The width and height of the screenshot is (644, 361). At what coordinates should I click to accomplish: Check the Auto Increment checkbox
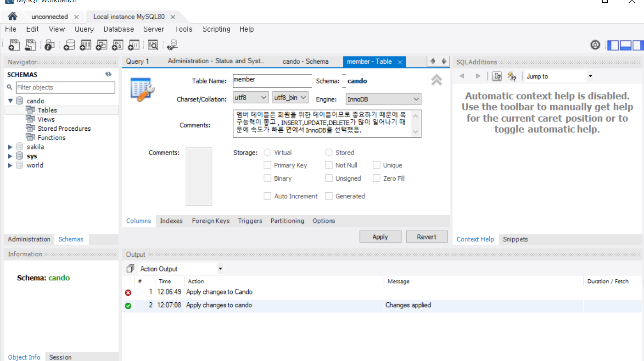tap(267, 196)
